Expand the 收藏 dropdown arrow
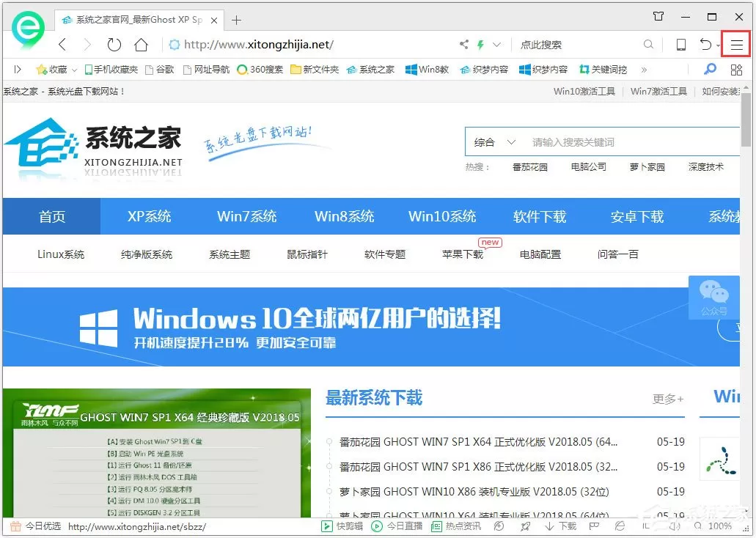The width and height of the screenshot is (756, 538). click(x=74, y=70)
